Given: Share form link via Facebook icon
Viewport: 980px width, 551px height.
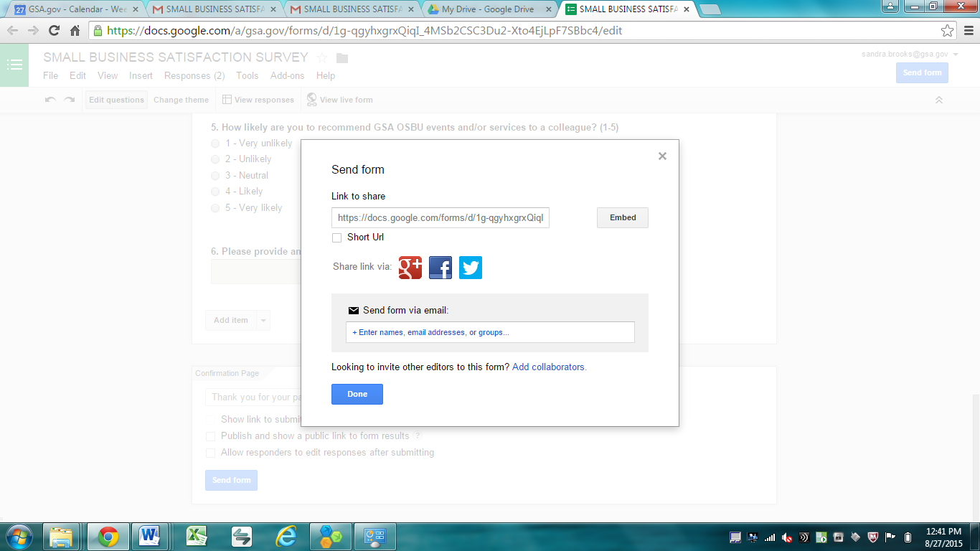Looking at the screenshot, I should (x=440, y=268).
